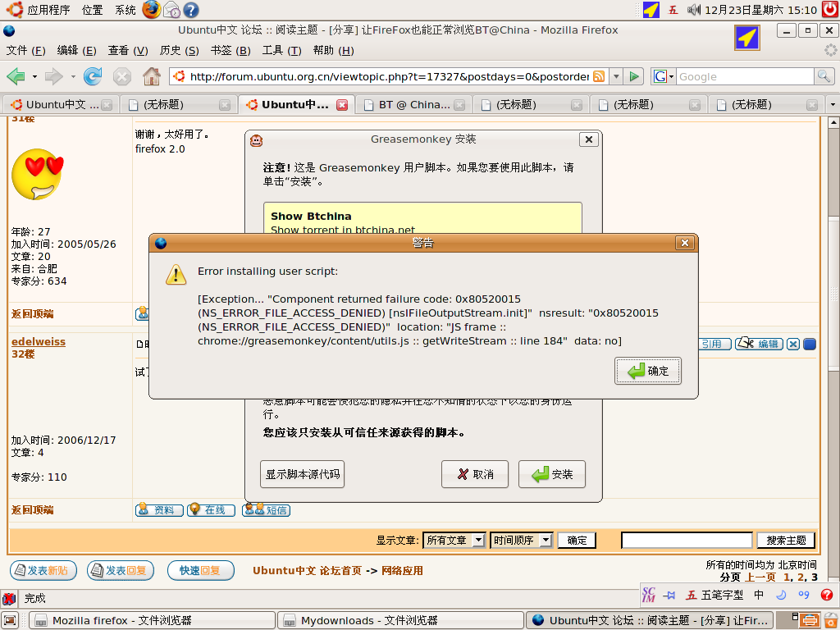Click the 搜索主题 button
The width and height of the screenshot is (840, 630).
(786, 540)
